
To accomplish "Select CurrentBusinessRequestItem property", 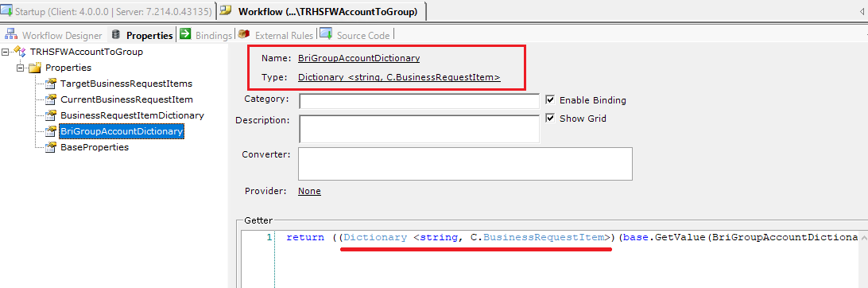I will tap(126, 99).
